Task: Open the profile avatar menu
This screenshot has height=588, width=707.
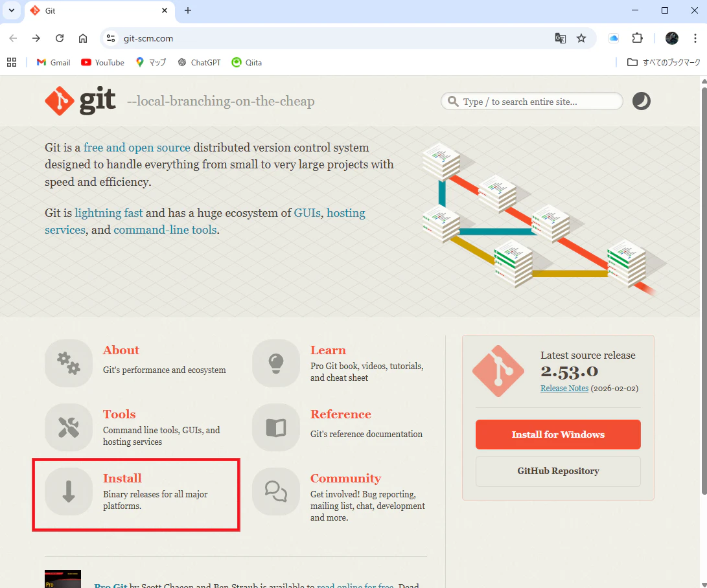Action: tap(672, 38)
